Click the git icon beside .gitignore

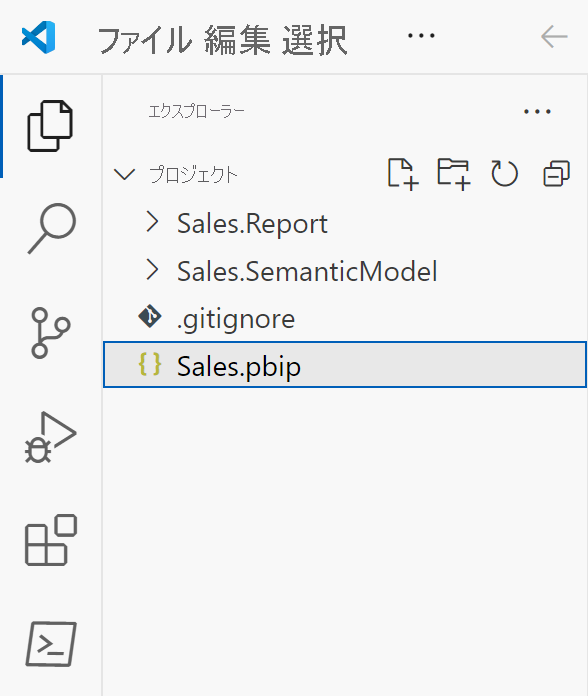(x=150, y=316)
